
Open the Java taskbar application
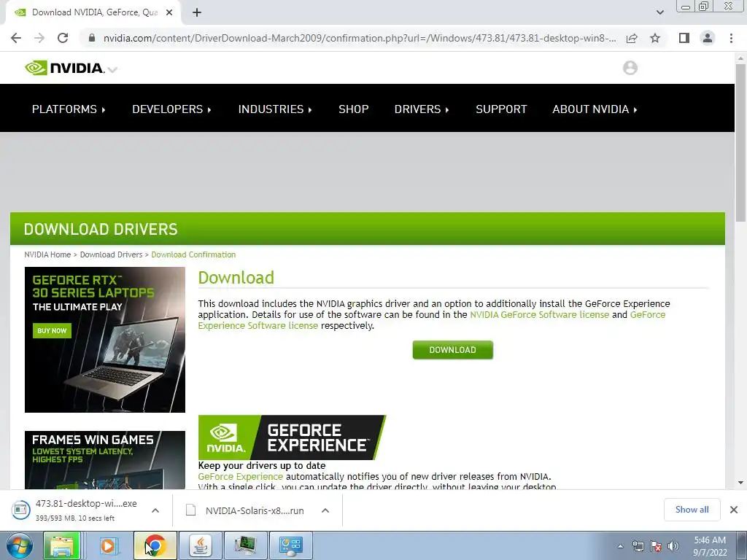[x=201, y=545]
